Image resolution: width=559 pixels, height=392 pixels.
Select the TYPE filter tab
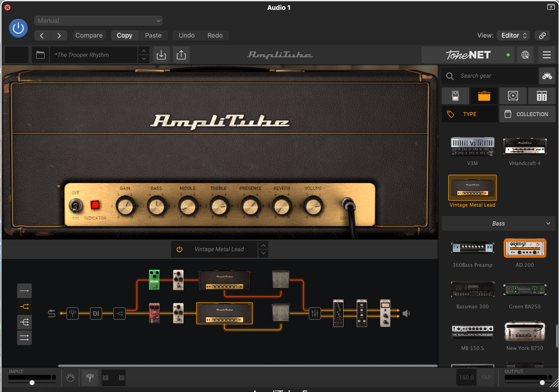click(470, 114)
